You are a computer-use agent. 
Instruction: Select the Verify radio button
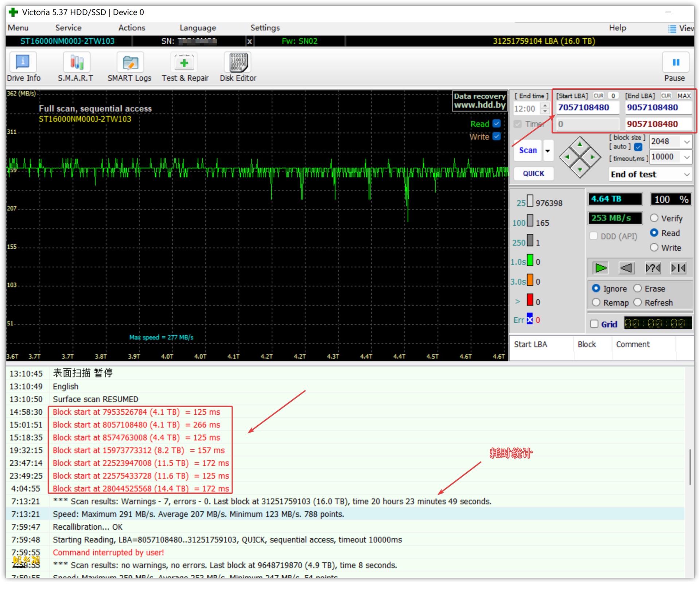click(x=654, y=218)
